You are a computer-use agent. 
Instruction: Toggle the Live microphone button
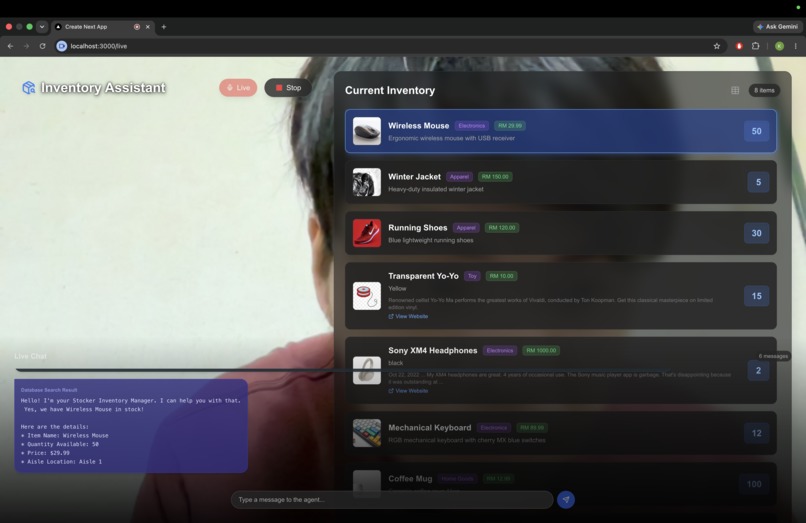pos(238,88)
